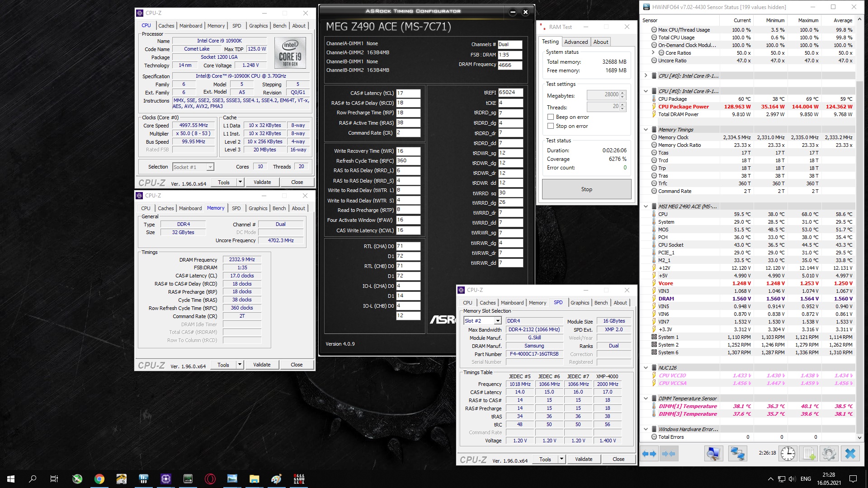This screenshot has width=868, height=488.
Task: Collapse the Memory Timings sensor group
Action: tap(646, 130)
